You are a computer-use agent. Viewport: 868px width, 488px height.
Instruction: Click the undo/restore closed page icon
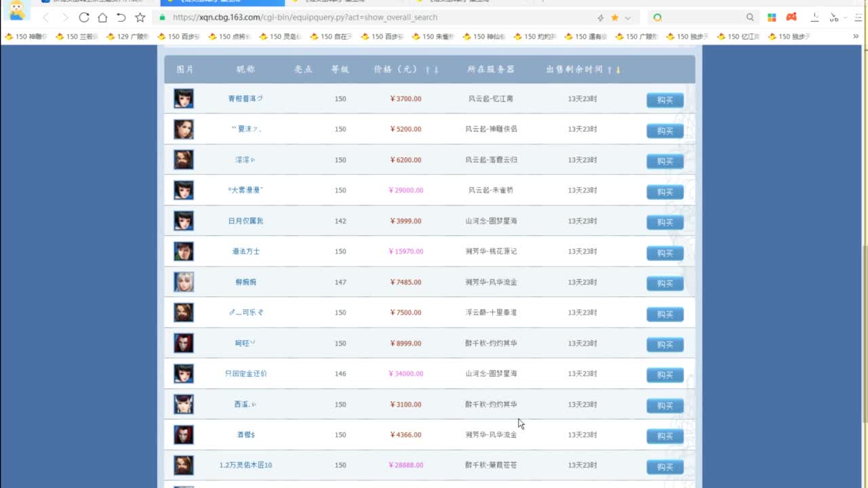121,18
